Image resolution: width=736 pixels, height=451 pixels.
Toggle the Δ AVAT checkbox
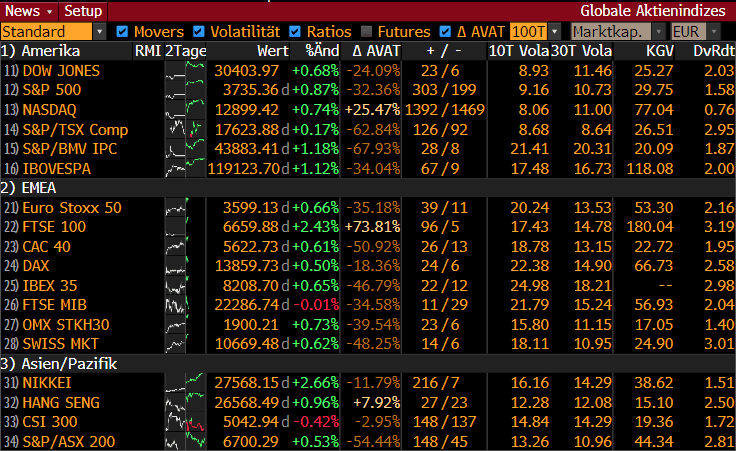(445, 31)
